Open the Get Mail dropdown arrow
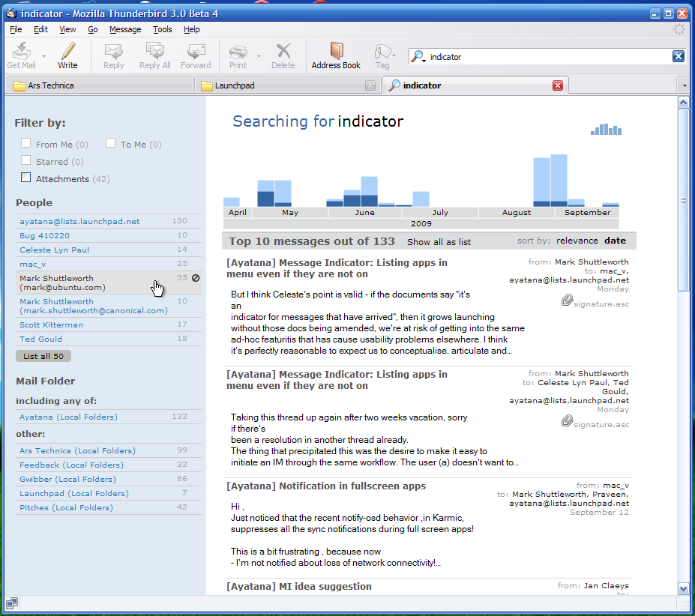 (44, 56)
